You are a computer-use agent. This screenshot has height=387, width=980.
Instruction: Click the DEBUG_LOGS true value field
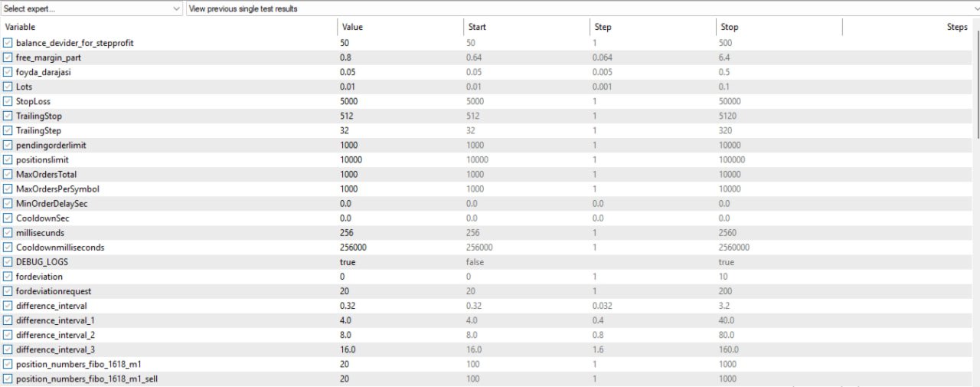click(400, 262)
